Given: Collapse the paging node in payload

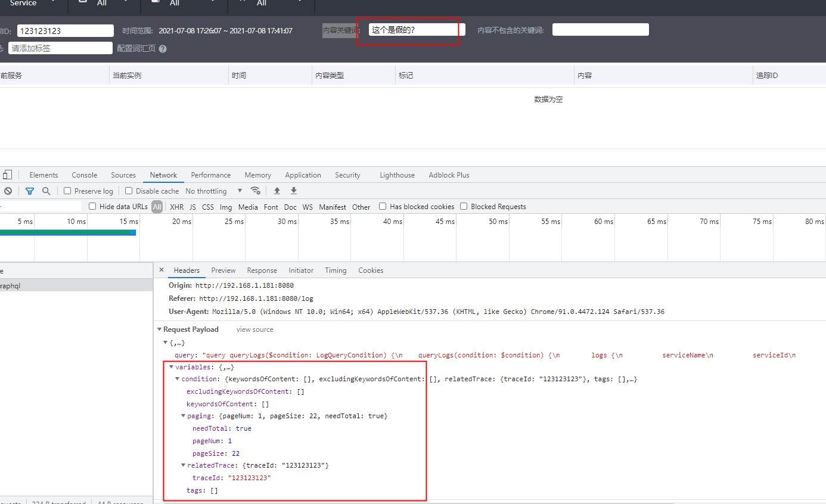Looking at the screenshot, I should (x=184, y=416).
